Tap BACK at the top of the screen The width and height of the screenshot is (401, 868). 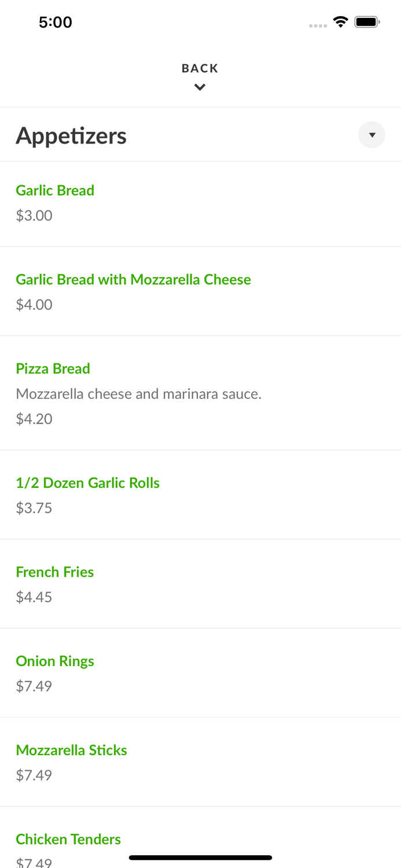pyautogui.click(x=200, y=68)
